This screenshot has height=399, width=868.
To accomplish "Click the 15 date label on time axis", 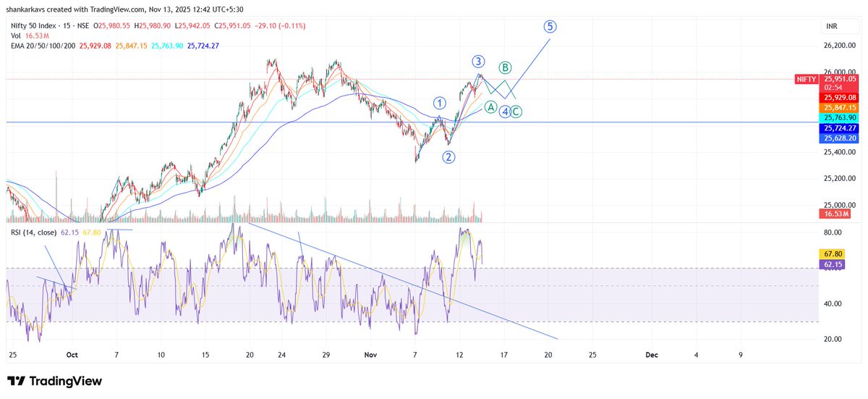I will (x=205, y=356).
